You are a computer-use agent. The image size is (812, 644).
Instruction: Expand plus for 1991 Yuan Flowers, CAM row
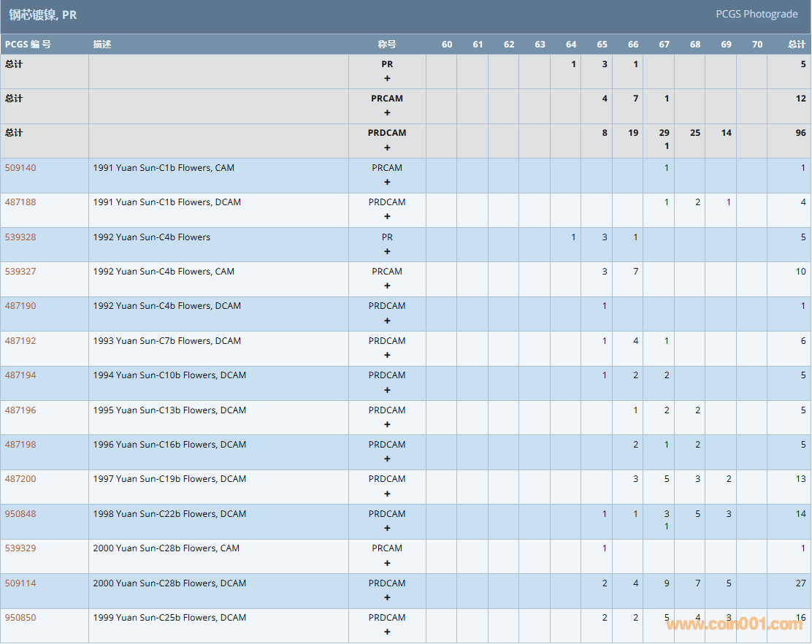pyautogui.click(x=387, y=183)
